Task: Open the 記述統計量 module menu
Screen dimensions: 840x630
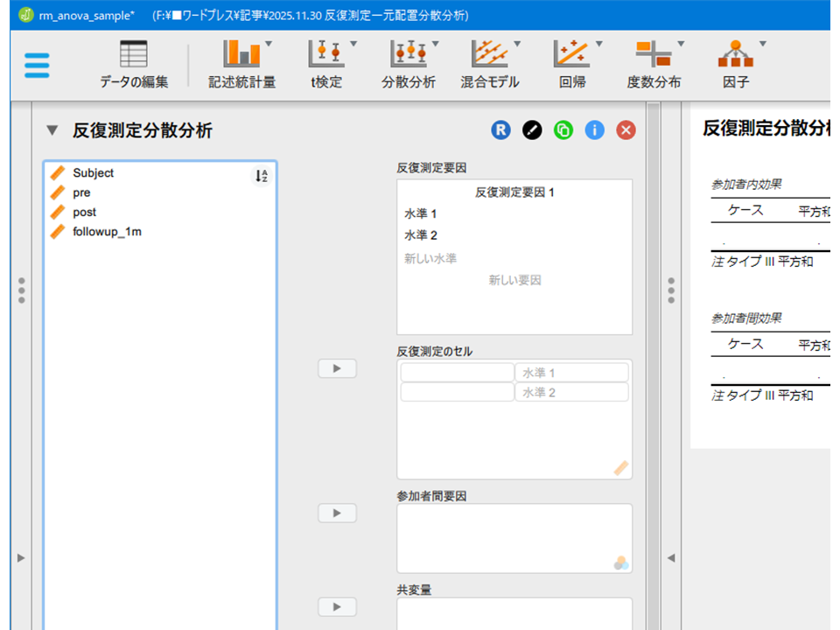Action: coord(241,66)
